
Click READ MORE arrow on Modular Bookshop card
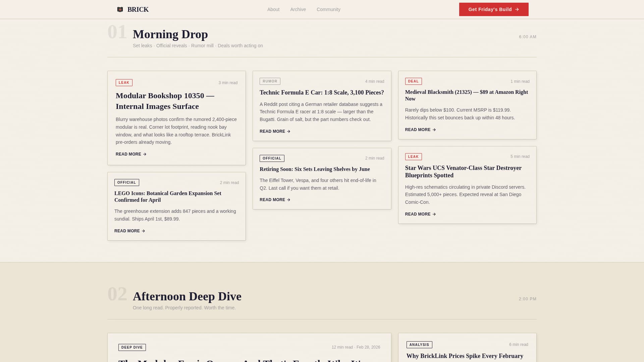[x=144, y=154]
